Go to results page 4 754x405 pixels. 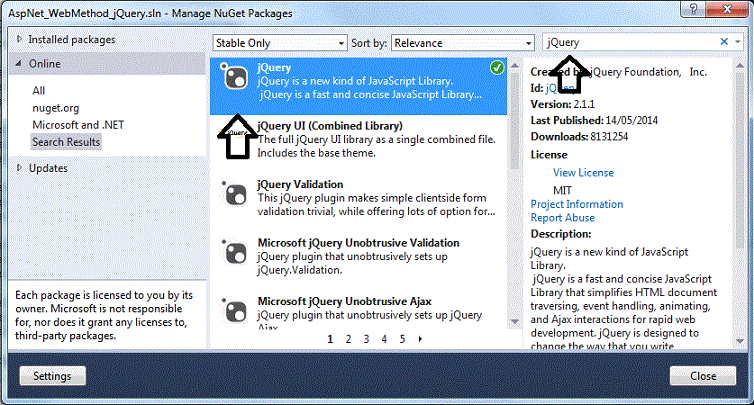[x=384, y=339]
